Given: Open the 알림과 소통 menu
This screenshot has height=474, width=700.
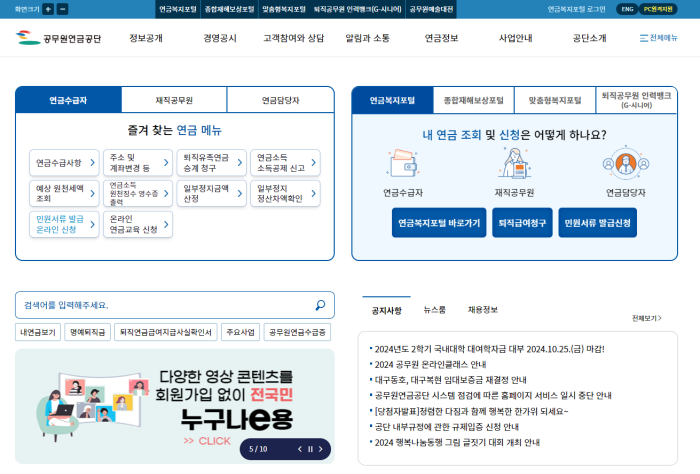Looking at the screenshot, I should coord(367,38).
